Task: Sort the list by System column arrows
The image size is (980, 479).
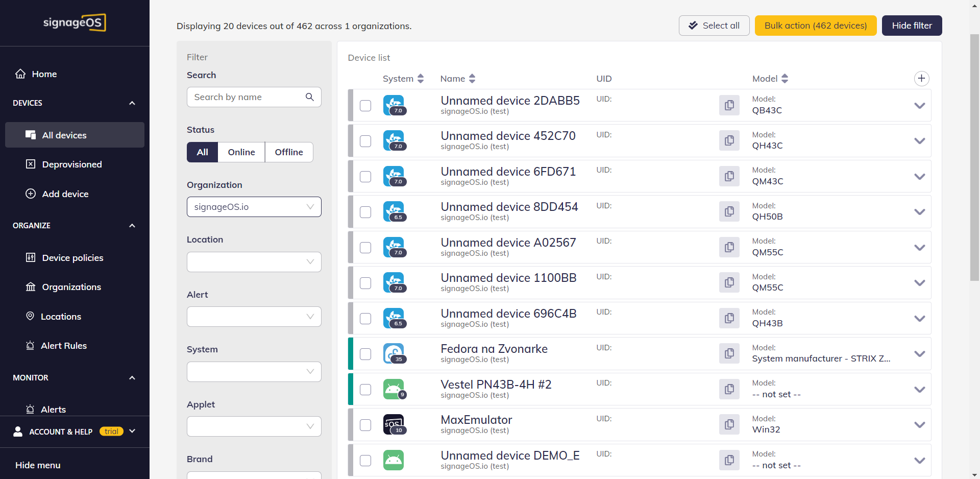Action: (421, 79)
